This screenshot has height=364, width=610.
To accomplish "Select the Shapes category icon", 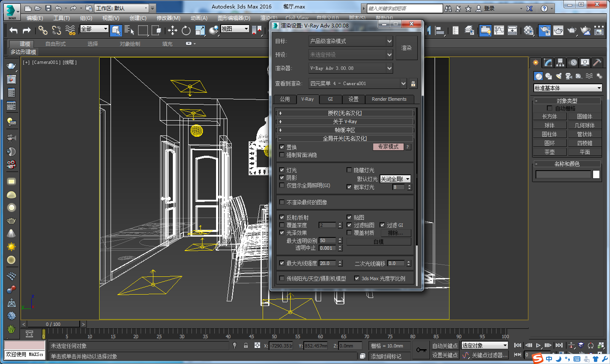I will click(x=549, y=76).
